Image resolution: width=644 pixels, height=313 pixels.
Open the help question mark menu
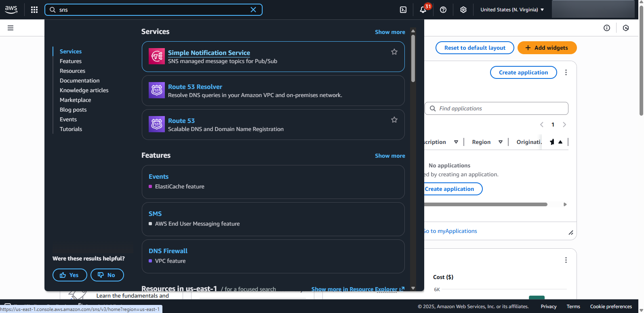click(x=443, y=10)
